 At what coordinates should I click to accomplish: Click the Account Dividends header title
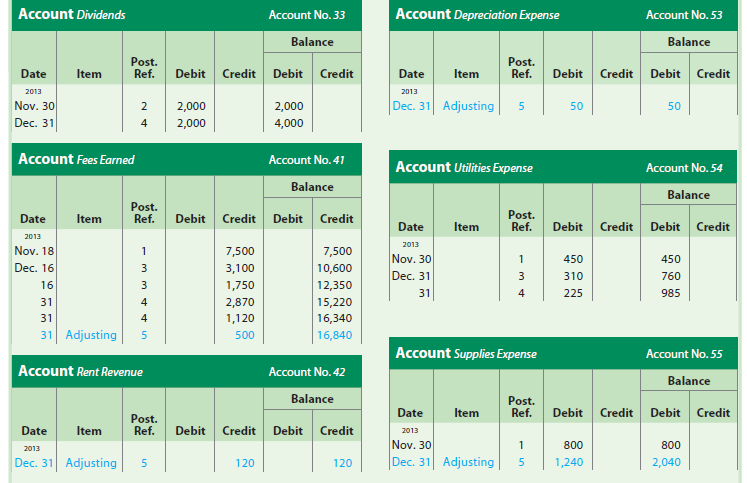71,15
